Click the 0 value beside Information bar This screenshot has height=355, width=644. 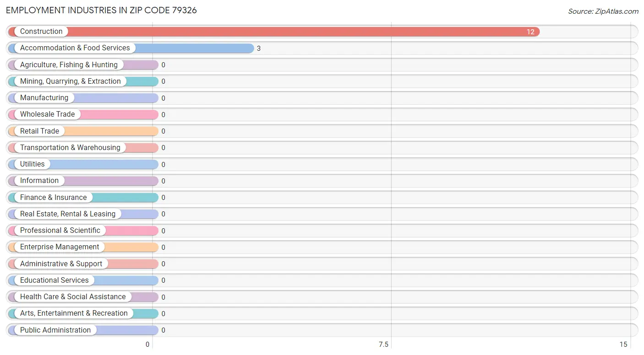point(163,181)
